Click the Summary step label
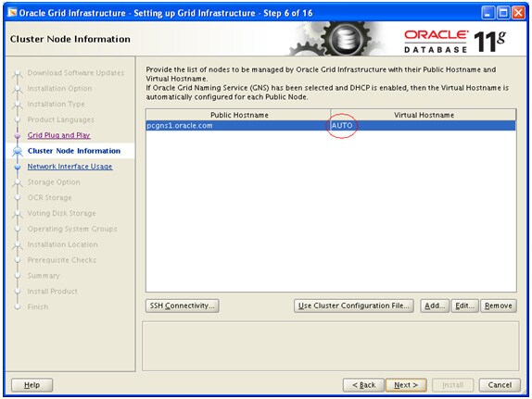532x399 pixels. [44, 276]
